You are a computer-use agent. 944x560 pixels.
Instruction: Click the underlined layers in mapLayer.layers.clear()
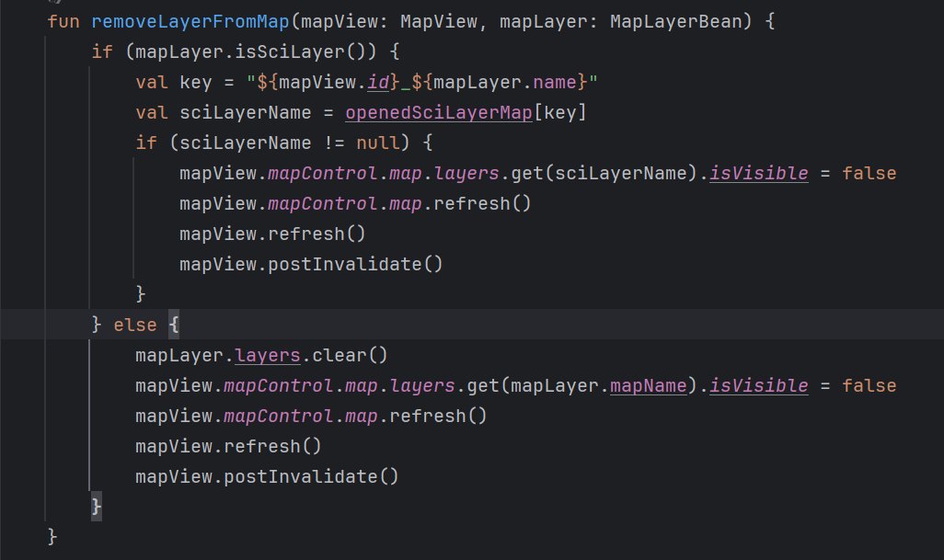pos(268,355)
